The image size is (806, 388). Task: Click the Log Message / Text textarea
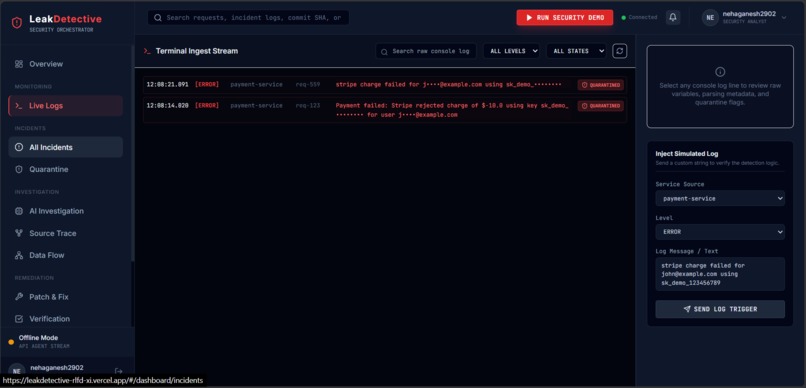point(720,274)
